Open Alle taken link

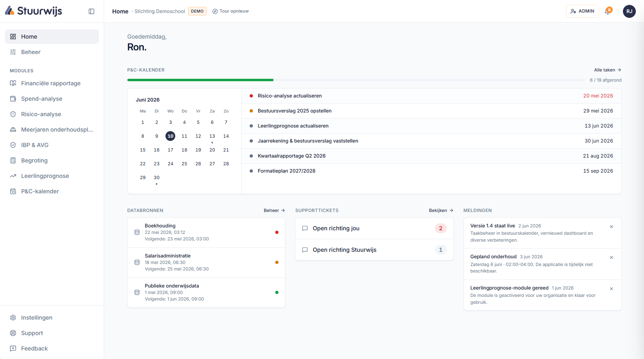(x=607, y=70)
